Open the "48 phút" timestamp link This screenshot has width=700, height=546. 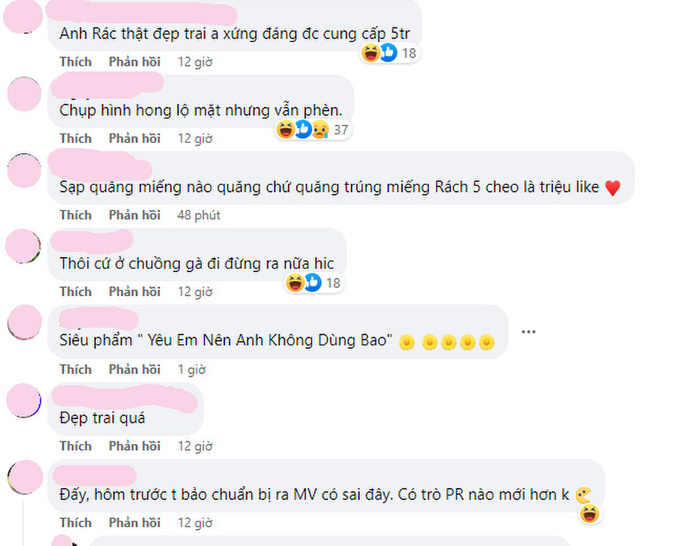199,215
